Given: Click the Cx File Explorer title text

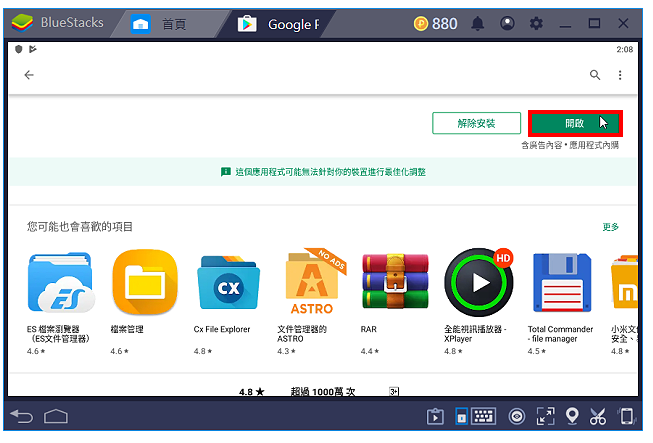Looking at the screenshot, I should [x=222, y=329].
